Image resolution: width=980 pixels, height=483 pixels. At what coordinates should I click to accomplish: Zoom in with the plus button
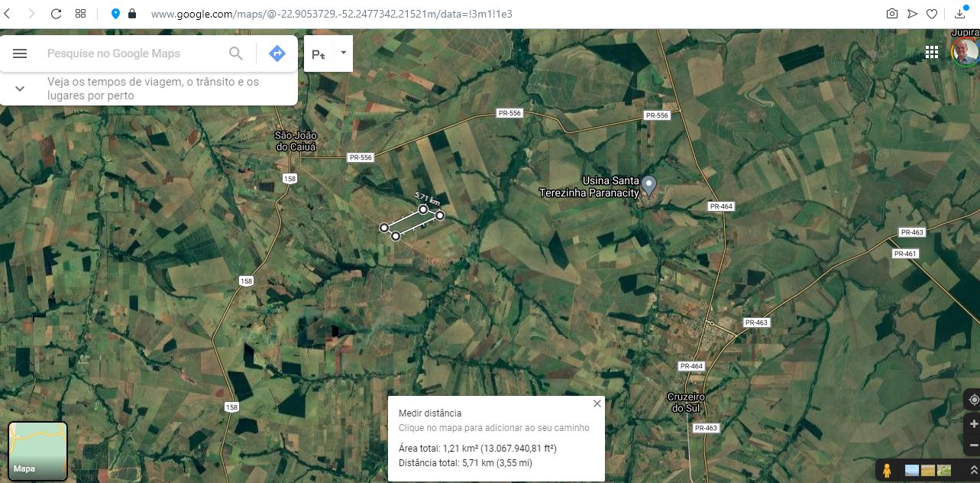tap(974, 423)
